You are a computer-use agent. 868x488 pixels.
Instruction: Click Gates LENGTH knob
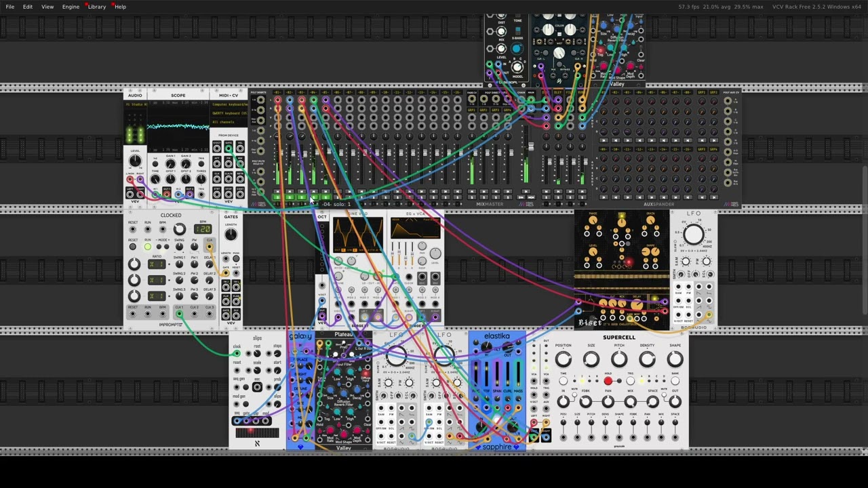(231, 235)
